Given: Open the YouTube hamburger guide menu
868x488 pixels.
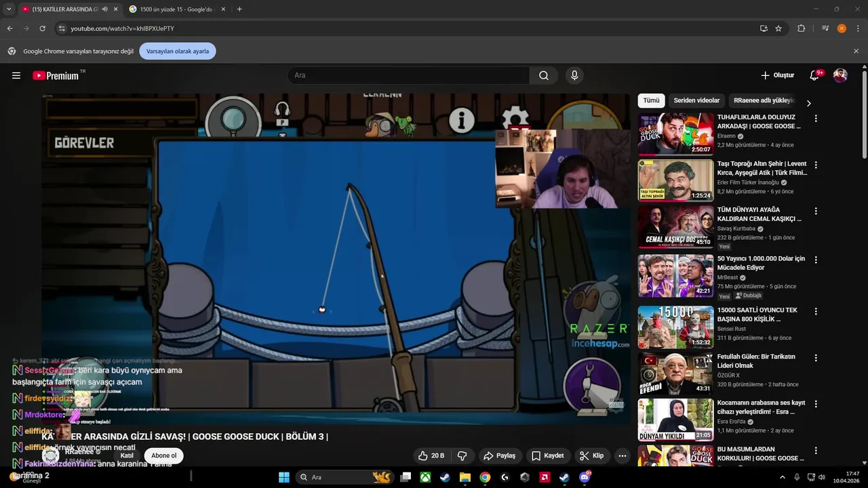Looking at the screenshot, I should pyautogui.click(x=16, y=75).
